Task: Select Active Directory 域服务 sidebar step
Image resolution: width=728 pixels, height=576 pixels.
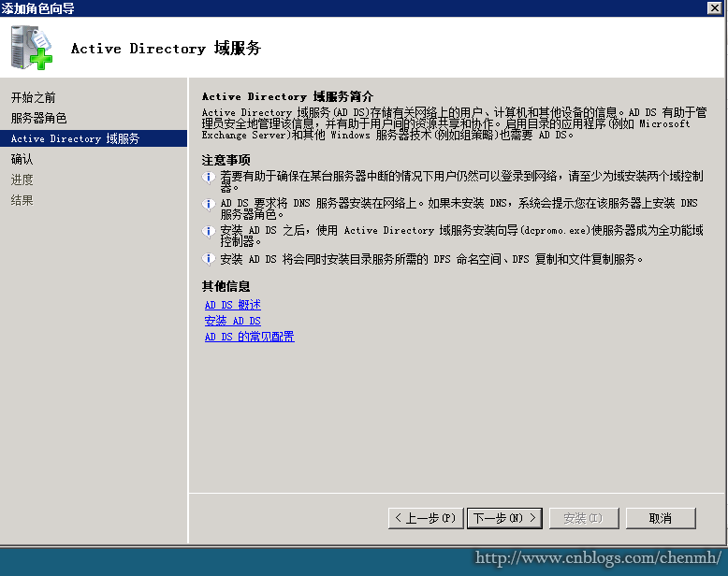Action: click(94, 138)
